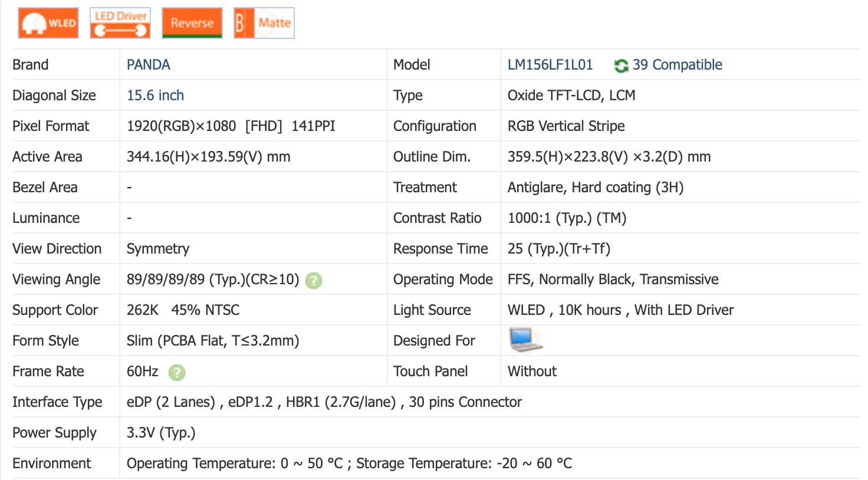Click the Reverse badge icon
868x480 pixels.
pos(192,23)
